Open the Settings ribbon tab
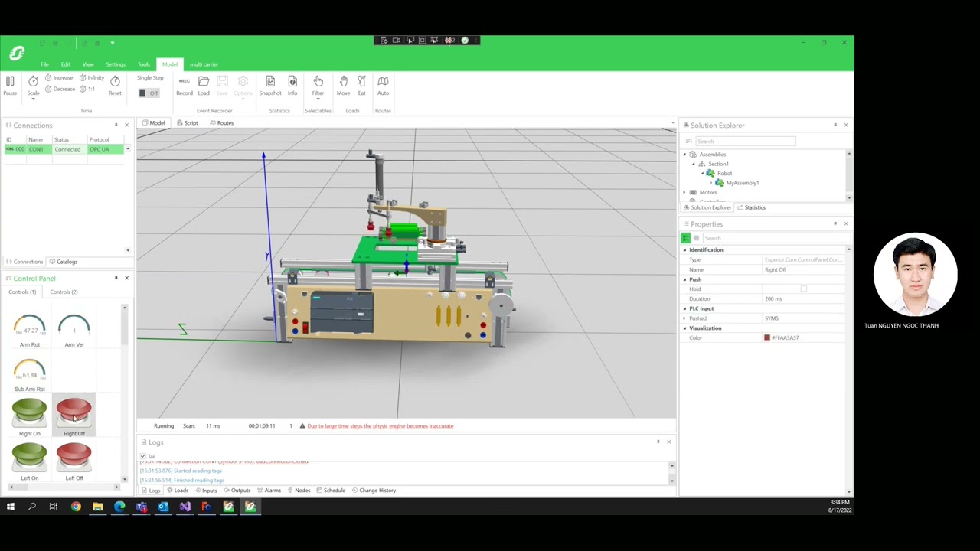This screenshot has width=980, height=551. click(x=116, y=64)
